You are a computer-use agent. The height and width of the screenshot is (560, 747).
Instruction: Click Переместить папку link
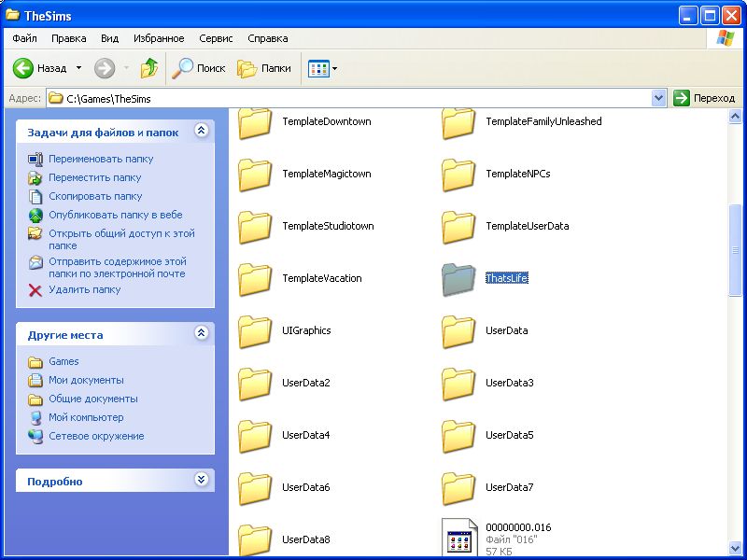point(95,177)
